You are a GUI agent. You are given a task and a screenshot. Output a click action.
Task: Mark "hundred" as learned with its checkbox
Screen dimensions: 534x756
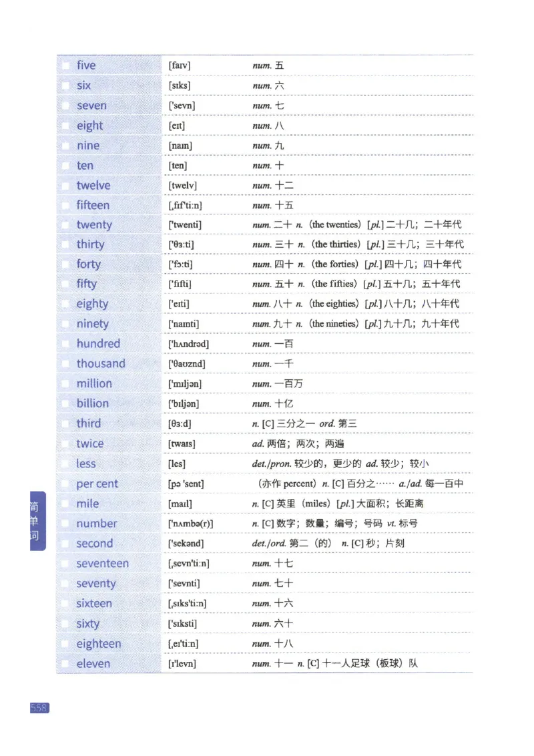65,343
